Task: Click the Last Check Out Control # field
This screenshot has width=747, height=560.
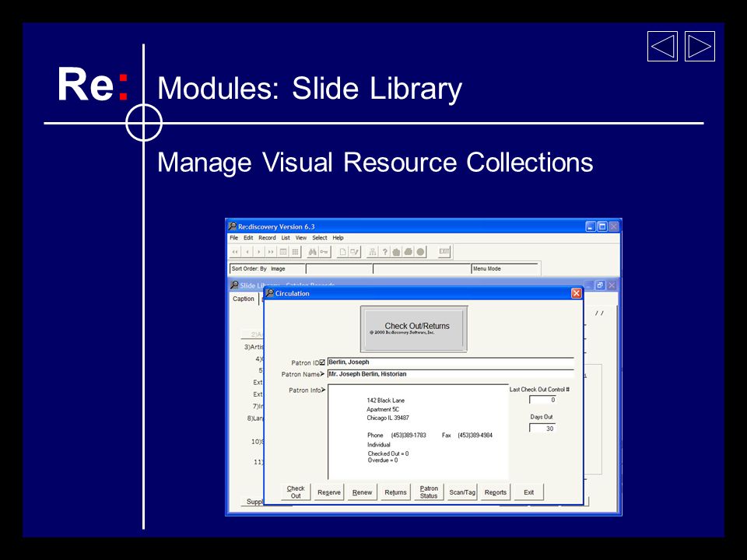Action: (542, 400)
